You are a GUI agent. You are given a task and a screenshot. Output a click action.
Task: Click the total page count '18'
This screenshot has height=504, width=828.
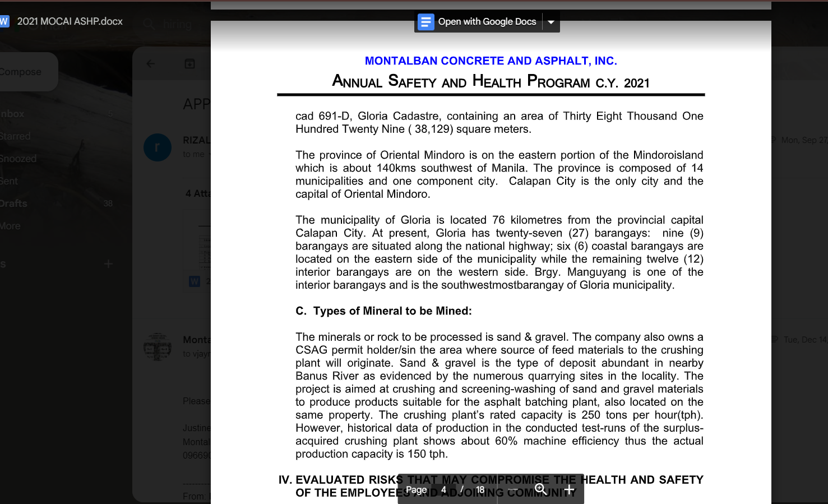tap(480, 490)
